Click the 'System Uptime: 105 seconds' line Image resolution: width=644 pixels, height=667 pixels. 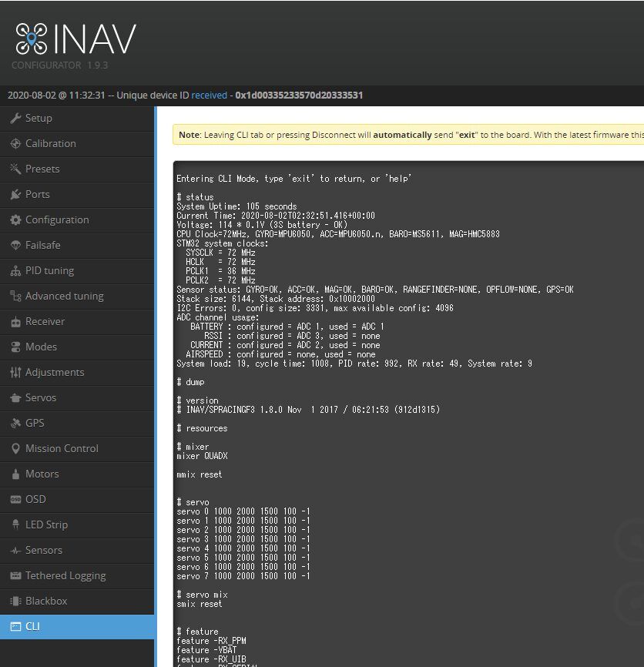tap(236, 206)
